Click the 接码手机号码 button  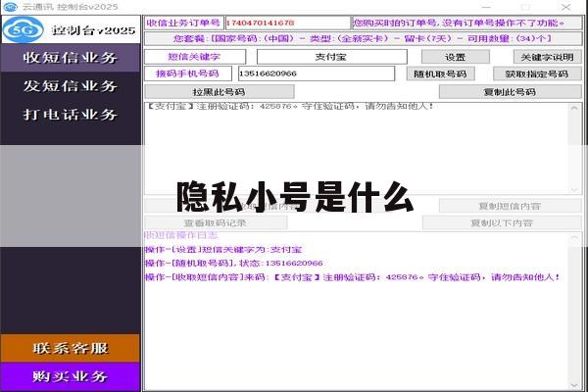188,73
